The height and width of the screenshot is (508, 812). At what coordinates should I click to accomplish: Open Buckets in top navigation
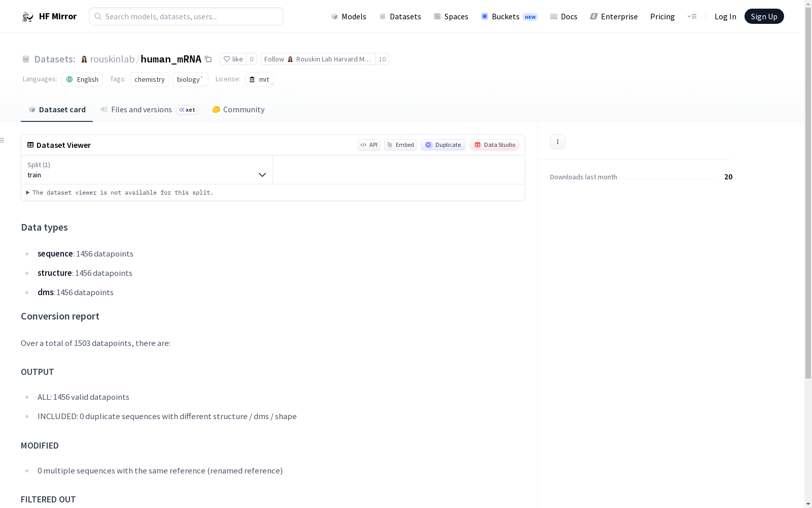click(509, 17)
